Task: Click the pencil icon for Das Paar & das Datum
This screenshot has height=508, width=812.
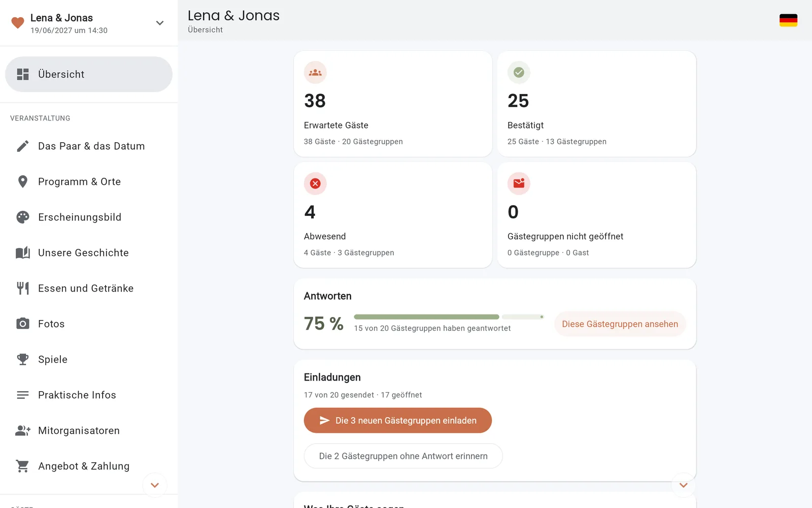Action: tap(23, 146)
